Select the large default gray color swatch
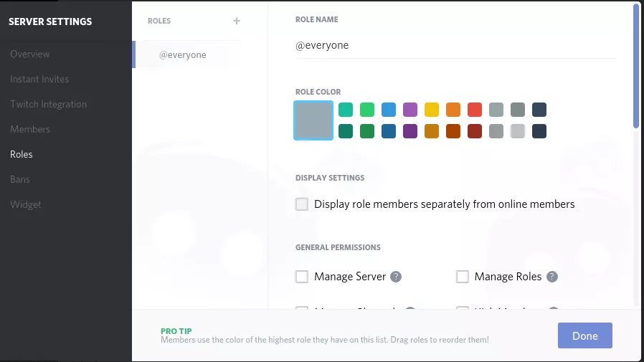The width and height of the screenshot is (644, 362). [x=313, y=120]
